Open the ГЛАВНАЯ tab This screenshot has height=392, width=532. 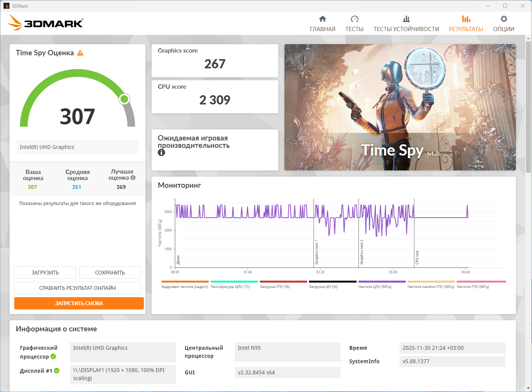tap(322, 29)
